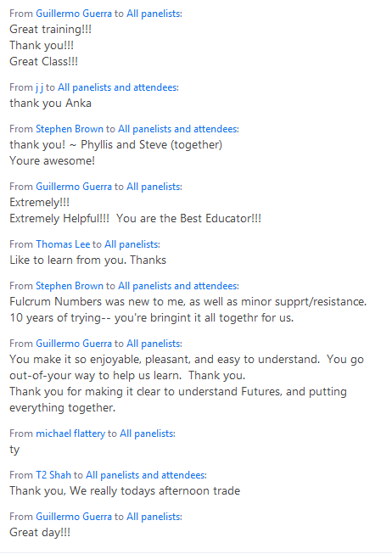Click the 'thank you Anka' message text
Viewport: 392px width, 554px height.
pos(50,104)
